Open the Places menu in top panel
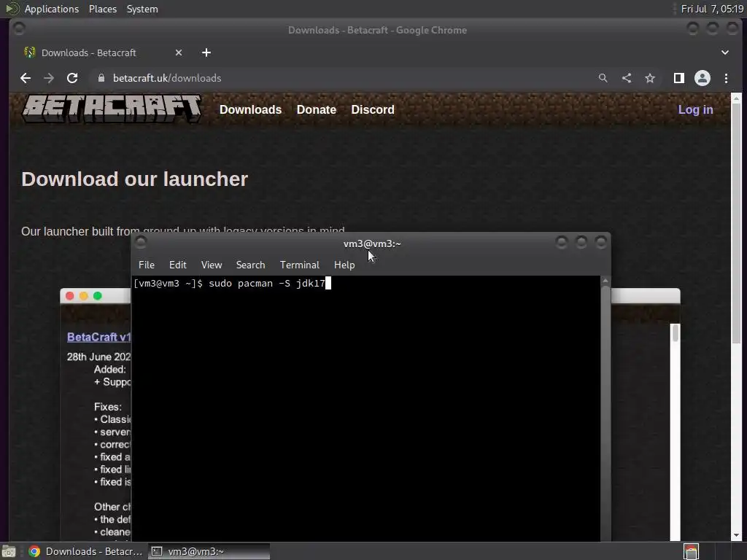This screenshot has height=560, width=747. click(x=103, y=9)
